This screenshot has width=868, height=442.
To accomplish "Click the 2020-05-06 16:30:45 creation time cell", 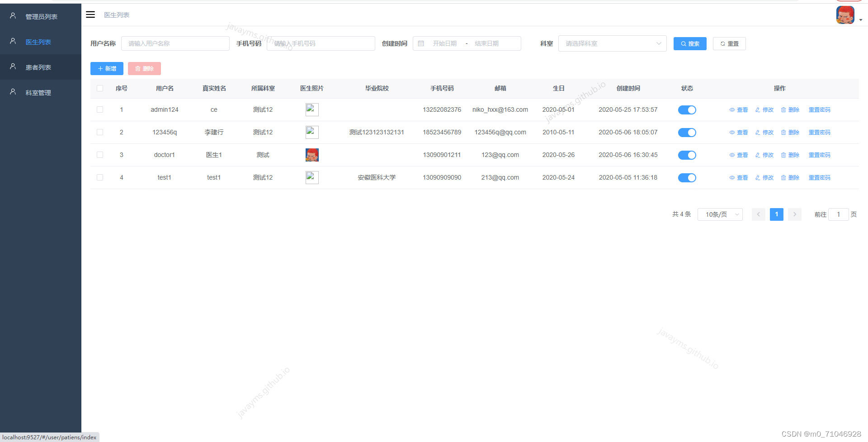I will click(x=628, y=155).
